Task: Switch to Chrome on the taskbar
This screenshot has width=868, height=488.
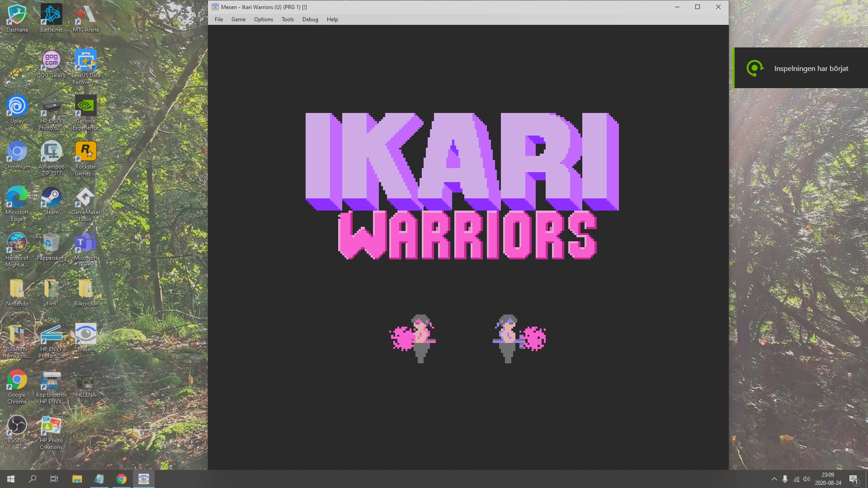Action: pos(122,479)
